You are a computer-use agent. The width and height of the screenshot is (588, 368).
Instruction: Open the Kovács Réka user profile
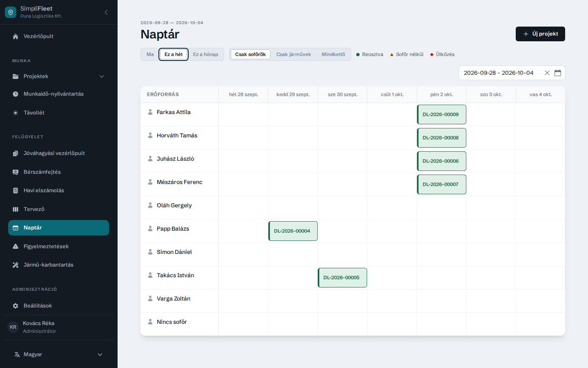pos(58,327)
